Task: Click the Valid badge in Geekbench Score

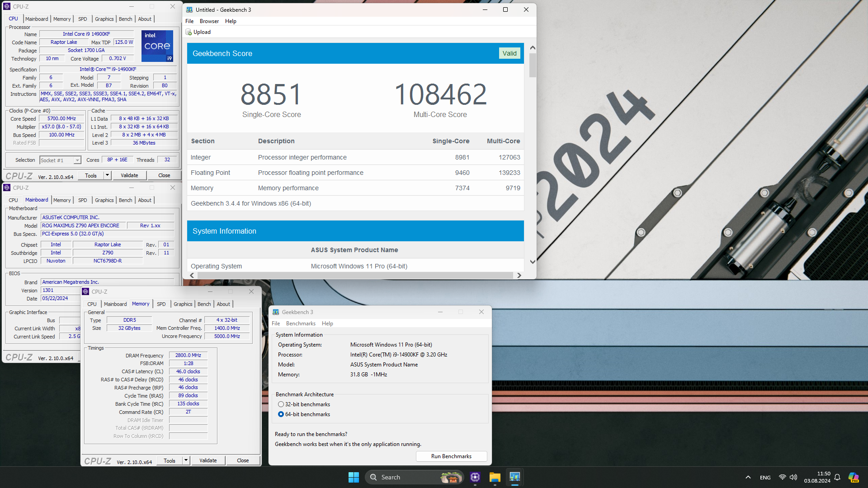Action: [509, 53]
